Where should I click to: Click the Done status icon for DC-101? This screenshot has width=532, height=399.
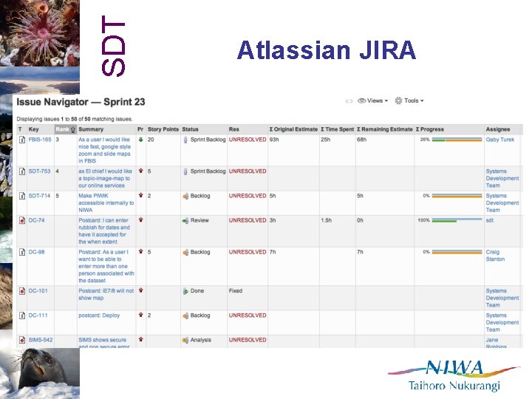(185, 291)
